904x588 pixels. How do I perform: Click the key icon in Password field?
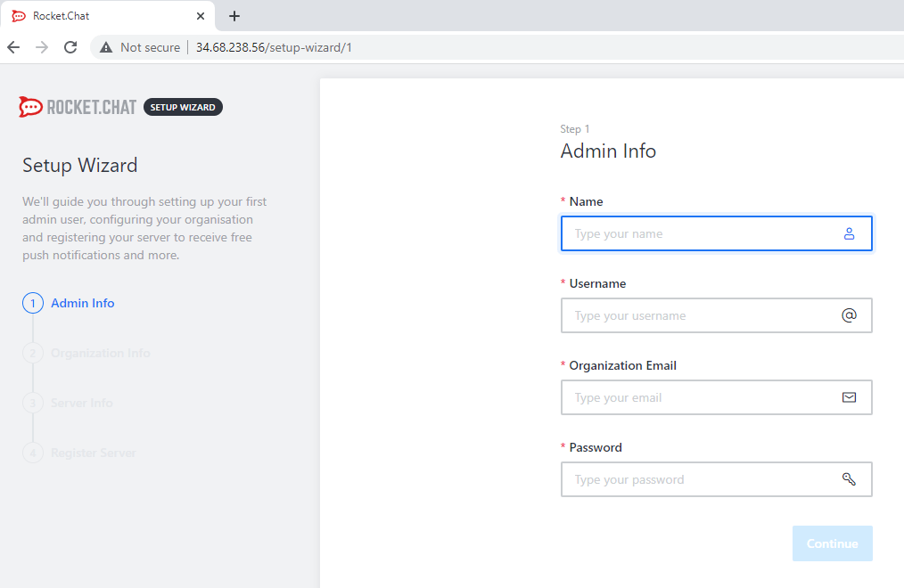tap(849, 479)
